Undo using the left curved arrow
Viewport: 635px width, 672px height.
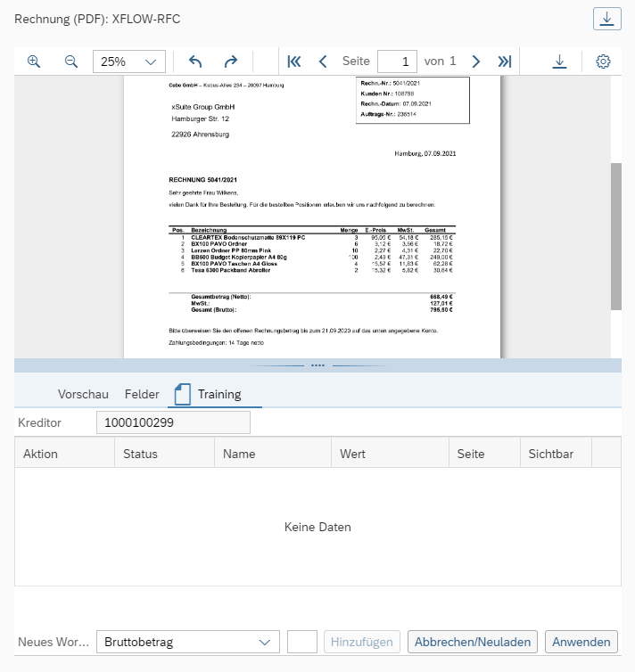195,61
